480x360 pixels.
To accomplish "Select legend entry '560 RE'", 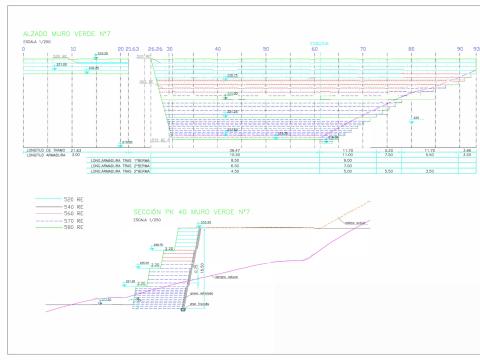I will pos(73,213).
